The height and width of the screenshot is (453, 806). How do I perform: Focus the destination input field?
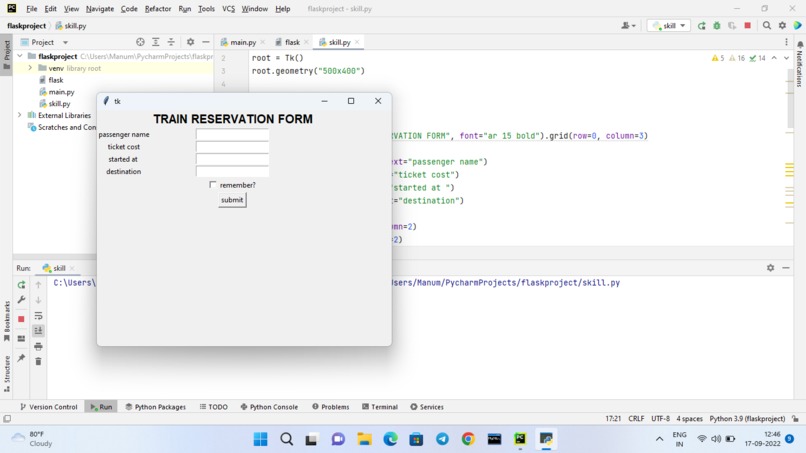(x=232, y=172)
